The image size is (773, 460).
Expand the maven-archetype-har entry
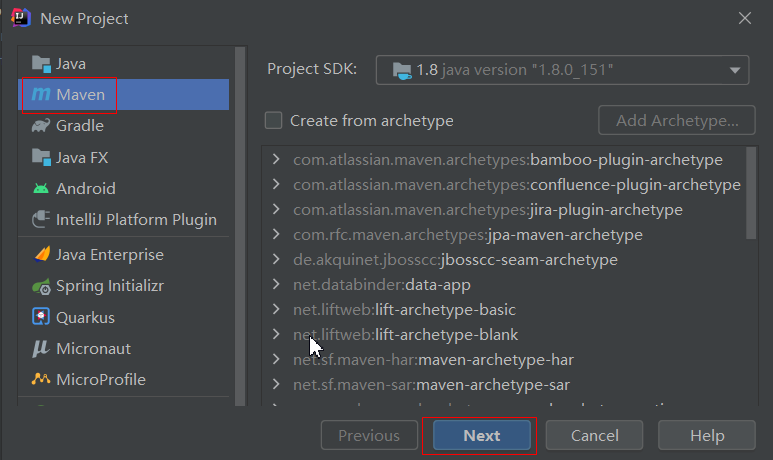pyautogui.click(x=276, y=359)
